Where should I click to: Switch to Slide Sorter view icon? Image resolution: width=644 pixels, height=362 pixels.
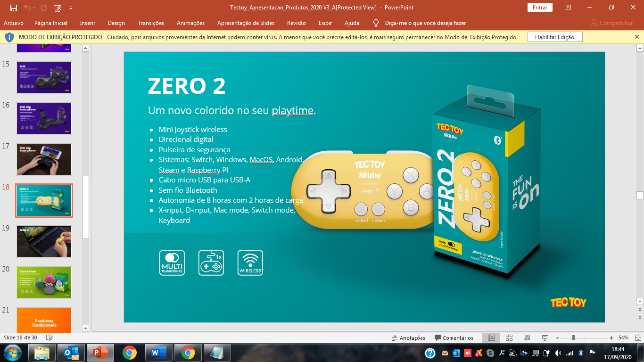tap(509, 337)
